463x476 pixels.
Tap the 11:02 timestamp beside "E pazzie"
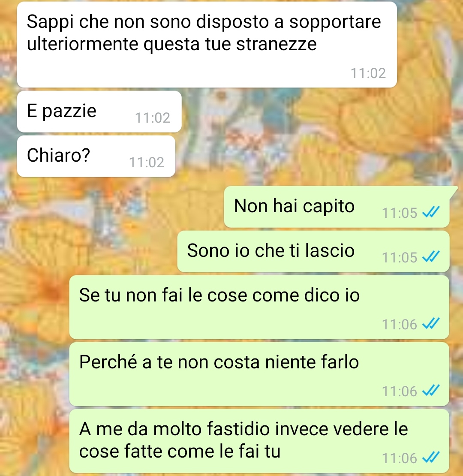click(153, 118)
